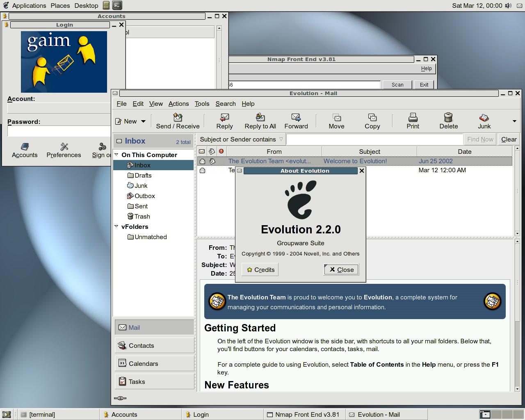Click the Copy message toolbar icon
The width and height of the screenshot is (525, 420).
372,121
